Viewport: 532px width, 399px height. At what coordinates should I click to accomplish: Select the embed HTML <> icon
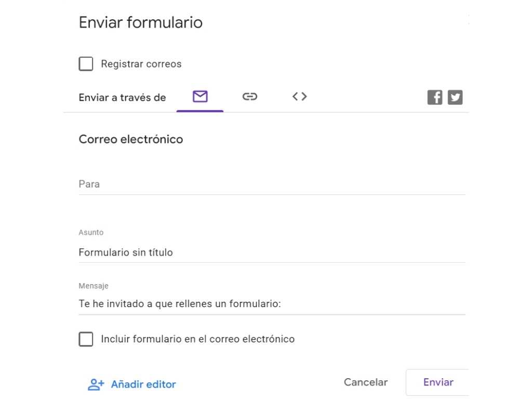click(x=299, y=97)
